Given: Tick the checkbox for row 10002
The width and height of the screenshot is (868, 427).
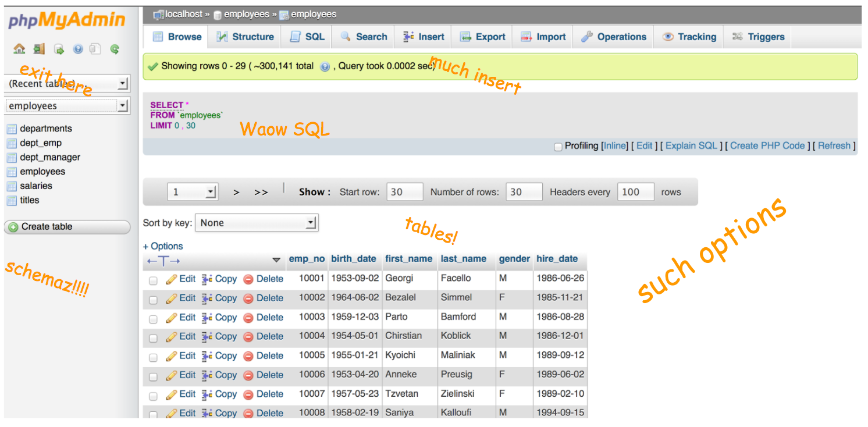Looking at the screenshot, I should click(x=153, y=300).
